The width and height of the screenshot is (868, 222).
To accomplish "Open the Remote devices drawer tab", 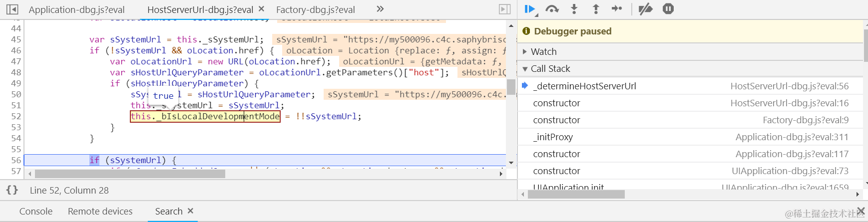I will click(100, 212).
